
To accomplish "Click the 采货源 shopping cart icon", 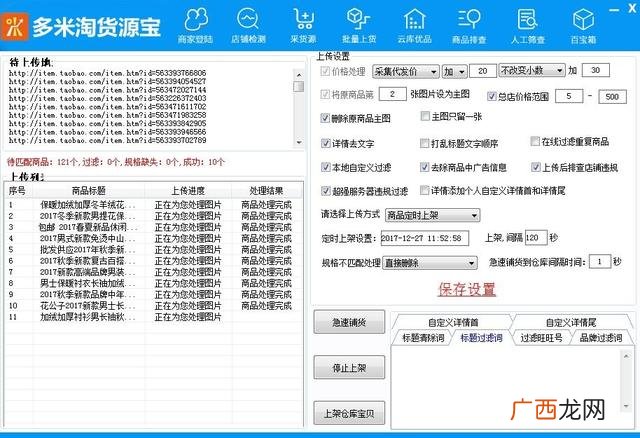I will point(303,25).
